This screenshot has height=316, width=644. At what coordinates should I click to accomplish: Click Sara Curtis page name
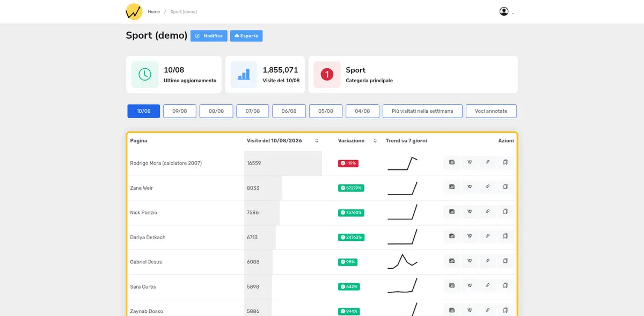tap(143, 286)
